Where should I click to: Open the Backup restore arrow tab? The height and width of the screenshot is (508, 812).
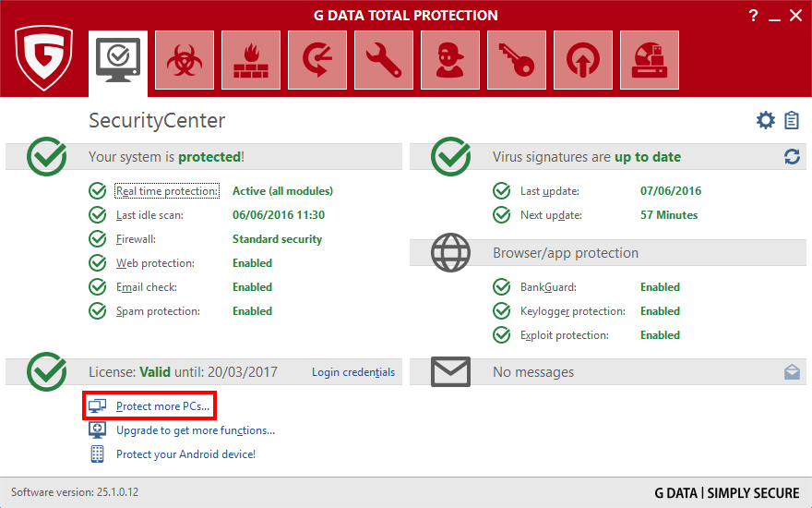pos(317,60)
